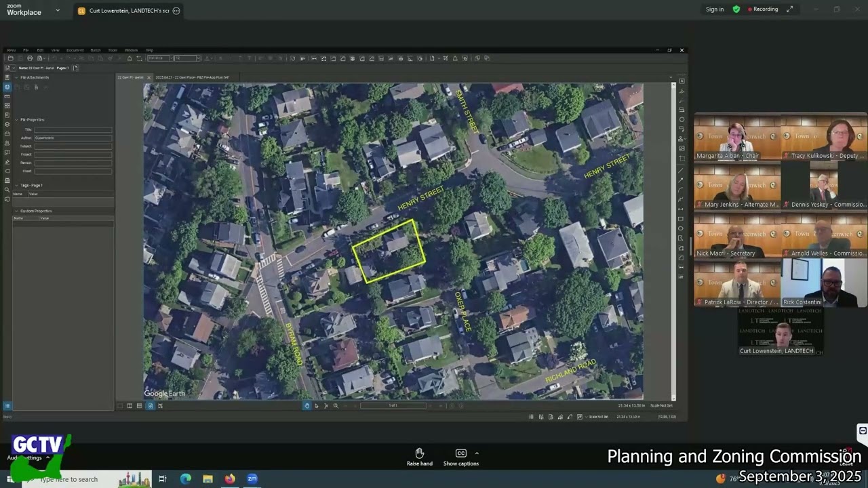Click the Raise hand button in Zoom

(419, 456)
